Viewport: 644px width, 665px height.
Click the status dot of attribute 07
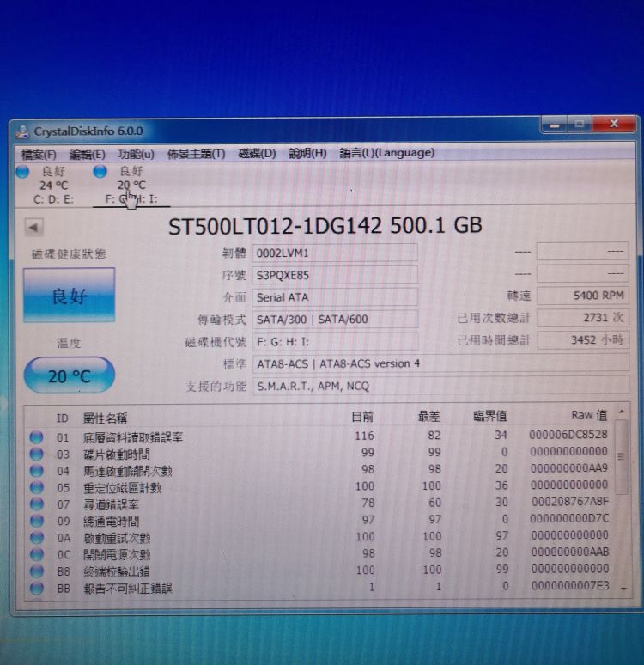pyautogui.click(x=37, y=504)
